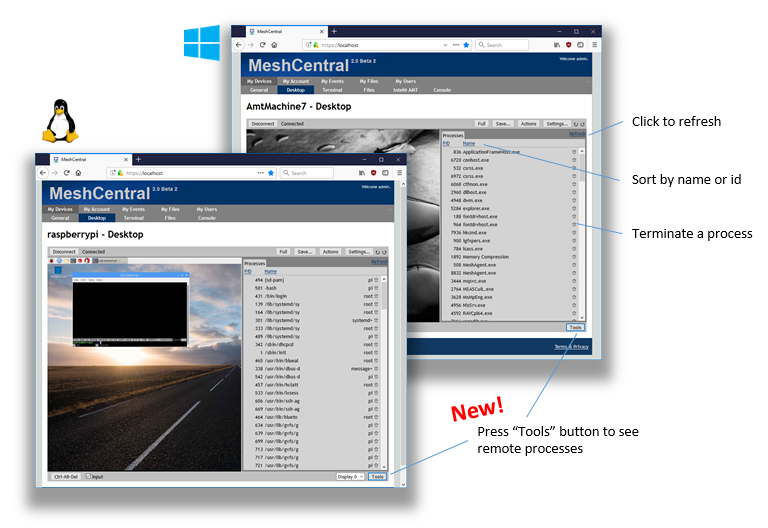The width and height of the screenshot is (768, 528).
Task: Toggle the sidebar icon in the AmtMachine7 browser toolbar
Action: [580, 45]
